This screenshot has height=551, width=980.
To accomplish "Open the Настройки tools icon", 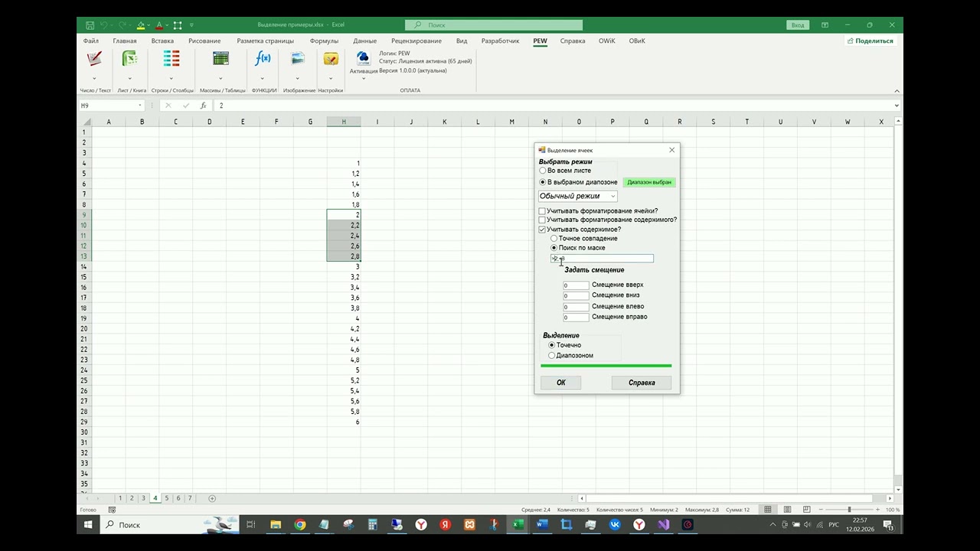I will click(x=331, y=59).
